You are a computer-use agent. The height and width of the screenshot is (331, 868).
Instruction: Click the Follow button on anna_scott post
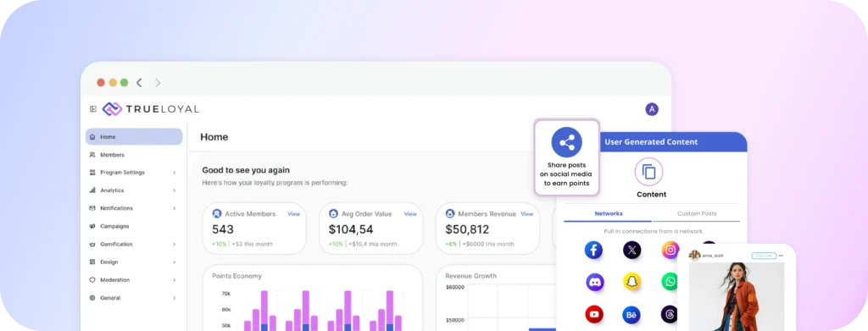(764, 256)
